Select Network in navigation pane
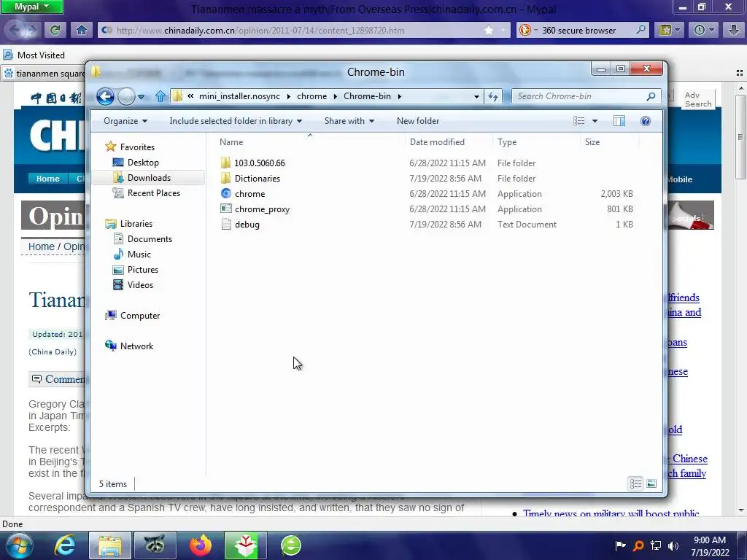The image size is (747, 560). click(x=136, y=346)
